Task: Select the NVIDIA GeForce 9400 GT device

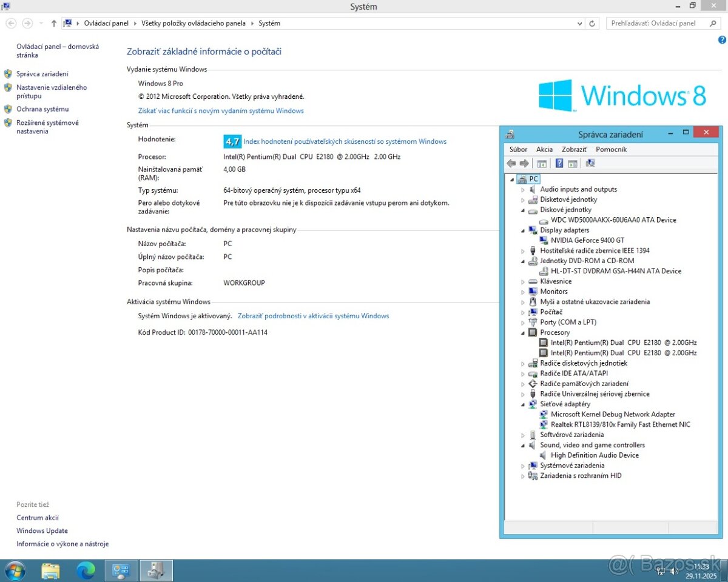Action: 586,241
